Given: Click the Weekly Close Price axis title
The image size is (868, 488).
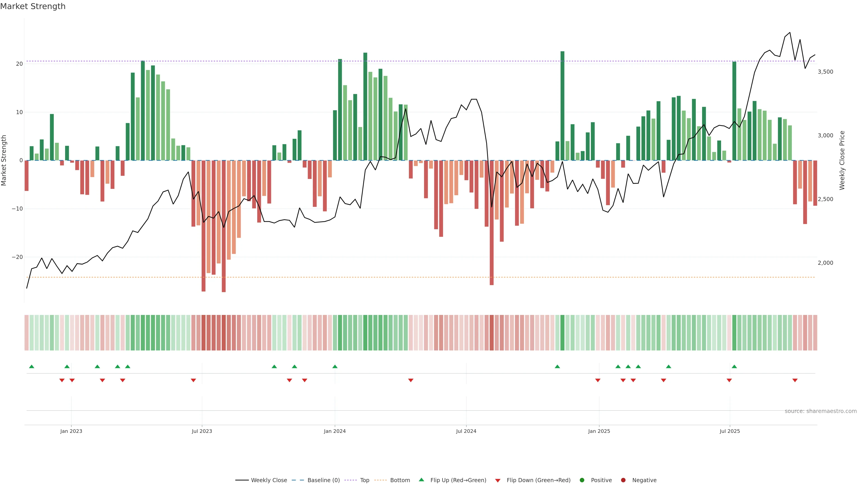Looking at the screenshot, I should click(x=842, y=160).
